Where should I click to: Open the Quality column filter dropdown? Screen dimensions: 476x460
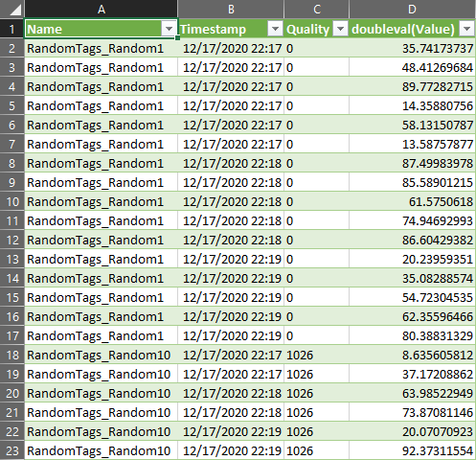[x=340, y=29]
